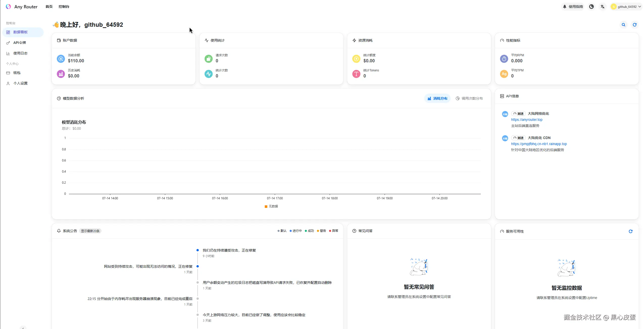Click the 统计次数 pulse icon

pyautogui.click(x=209, y=74)
